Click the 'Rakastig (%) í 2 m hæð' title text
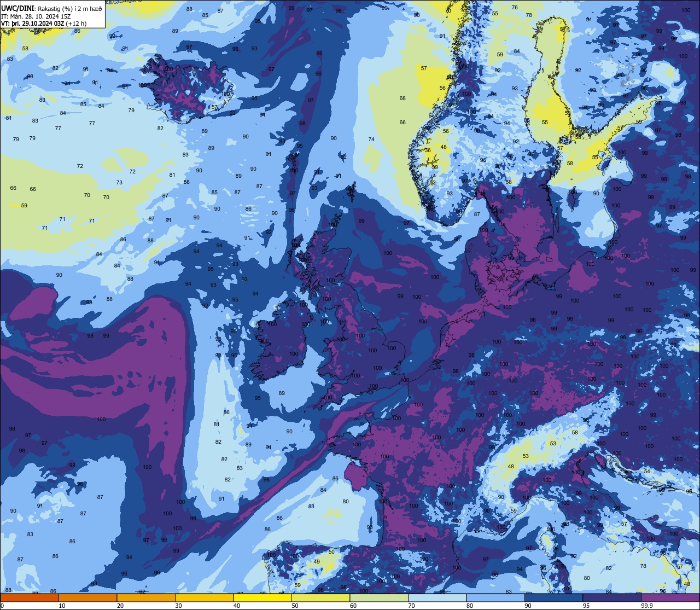Screen dimensions: 700x610 click(x=70, y=9)
